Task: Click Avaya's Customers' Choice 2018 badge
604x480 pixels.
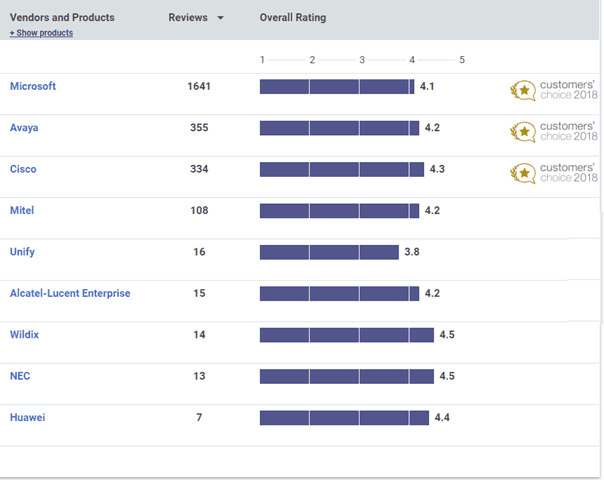Action: click(554, 131)
